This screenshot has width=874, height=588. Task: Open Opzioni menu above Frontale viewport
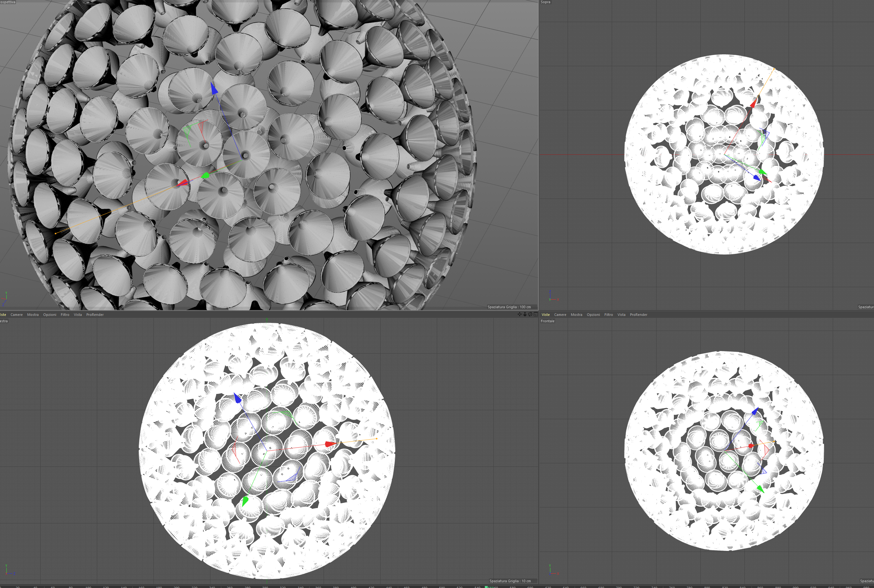[593, 315]
